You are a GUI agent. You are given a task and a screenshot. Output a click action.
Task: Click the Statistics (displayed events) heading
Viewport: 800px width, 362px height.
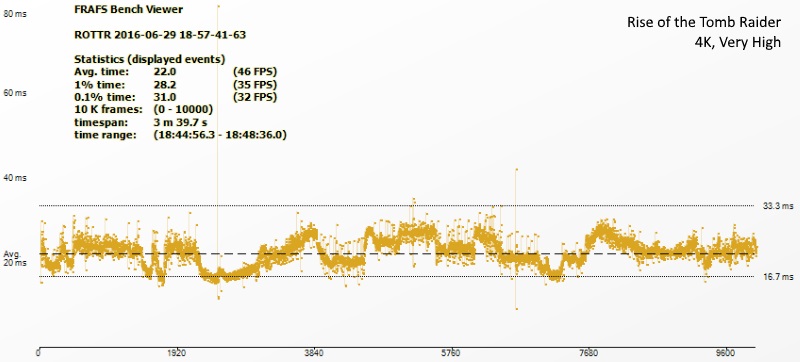[x=150, y=59]
